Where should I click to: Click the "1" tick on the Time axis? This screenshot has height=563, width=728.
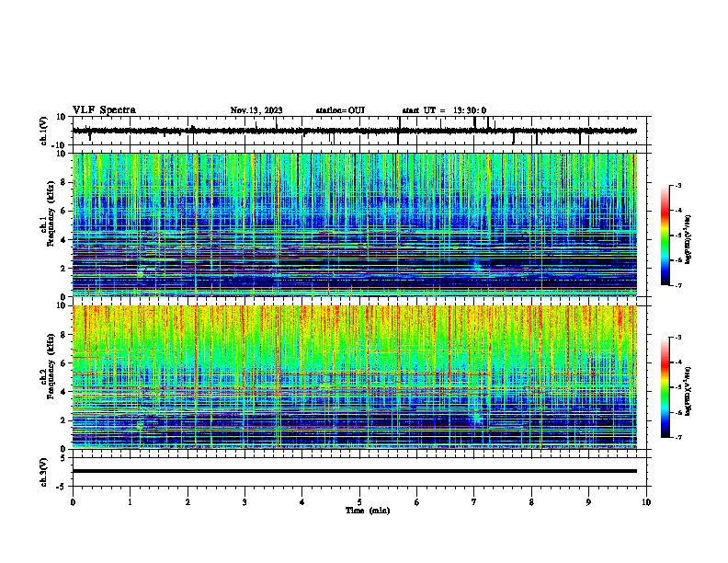[130, 502]
